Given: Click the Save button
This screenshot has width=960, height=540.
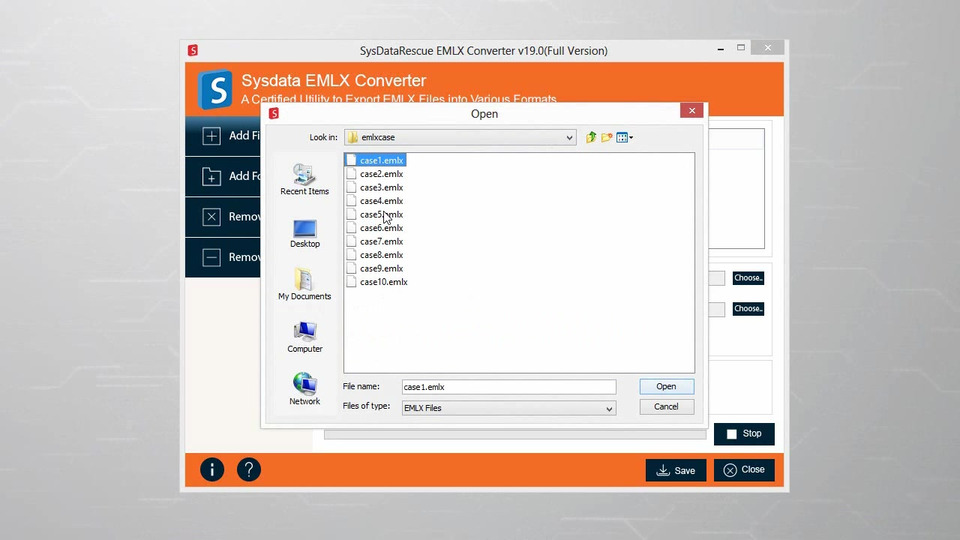Looking at the screenshot, I should [x=676, y=470].
